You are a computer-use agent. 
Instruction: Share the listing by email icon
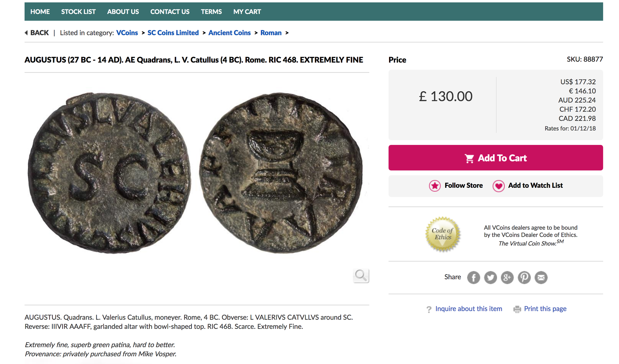pyautogui.click(x=541, y=277)
